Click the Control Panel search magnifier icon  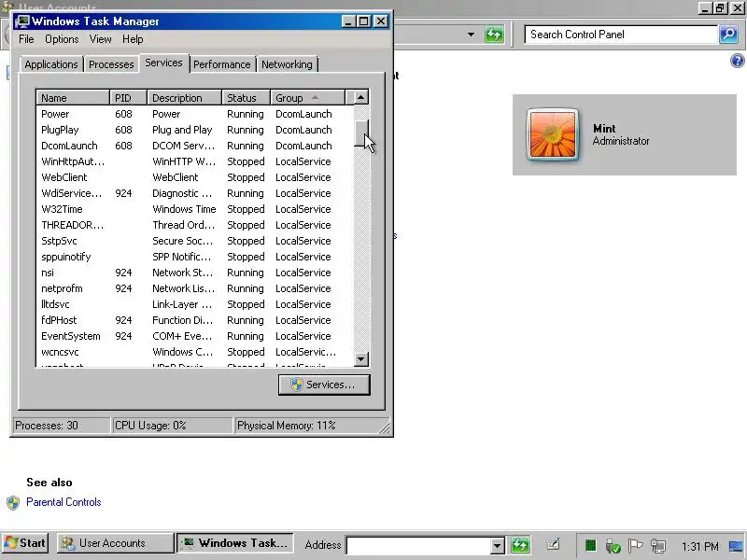[728, 35]
